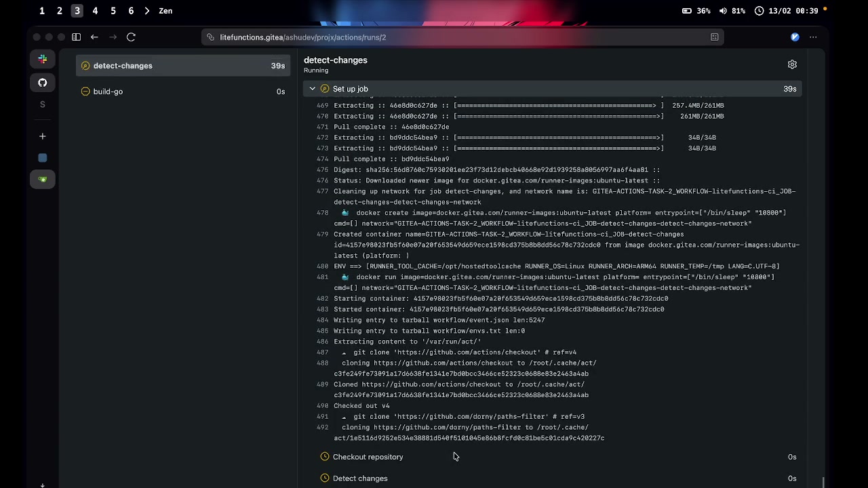Click the Running status text
Viewport: 868px width, 488px height.
[x=316, y=70]
